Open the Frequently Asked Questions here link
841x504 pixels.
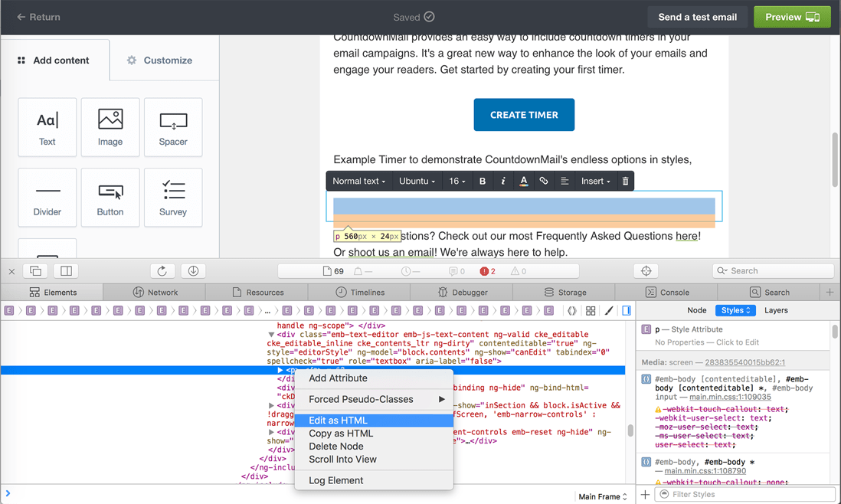coord(686,236)
